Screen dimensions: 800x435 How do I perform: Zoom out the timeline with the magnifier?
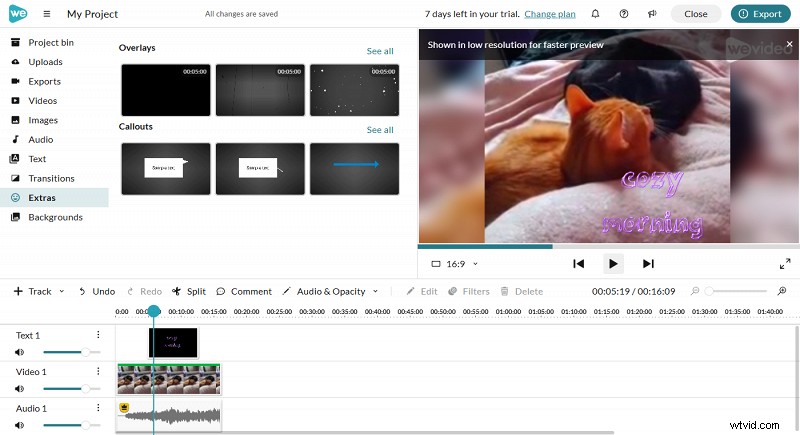(694, 291)
